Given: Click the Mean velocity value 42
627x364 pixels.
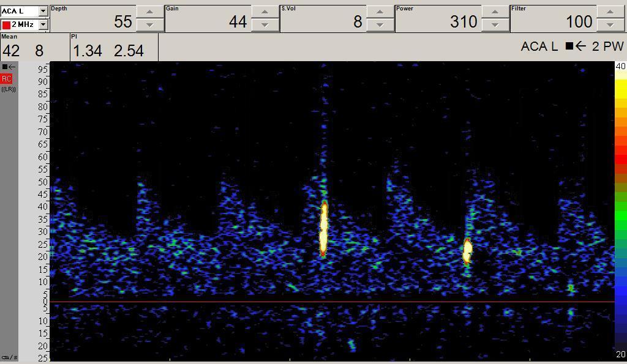Looking at the screenshot, I should click(11, 51).
